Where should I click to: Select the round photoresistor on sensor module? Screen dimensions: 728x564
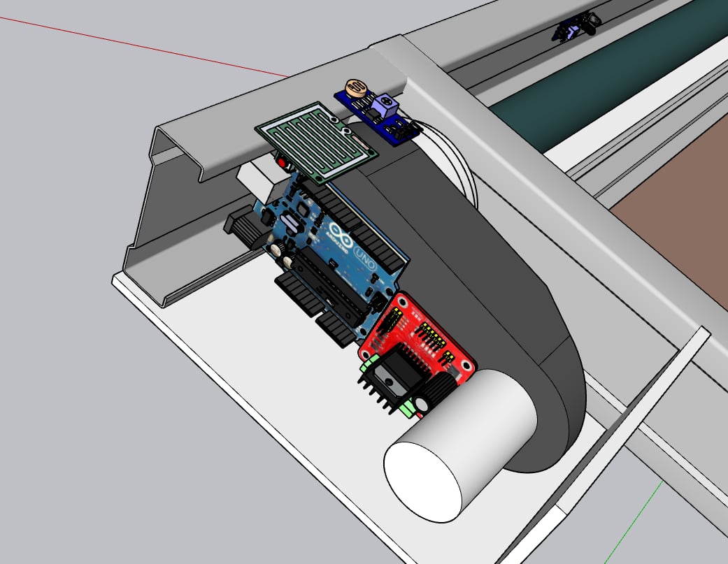click(355, 88)
